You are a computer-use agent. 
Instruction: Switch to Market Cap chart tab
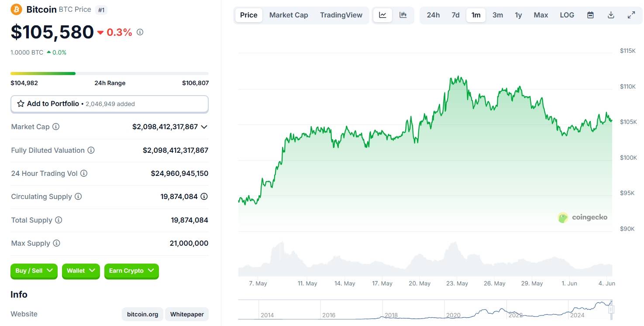(x=289, y=15)
